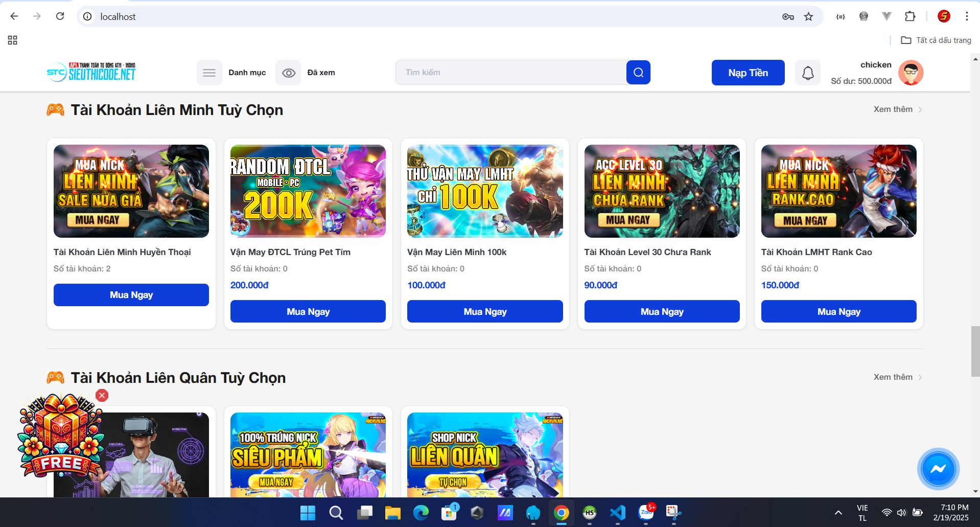Click the browser extensions puzzle icon

pos(909,16)
